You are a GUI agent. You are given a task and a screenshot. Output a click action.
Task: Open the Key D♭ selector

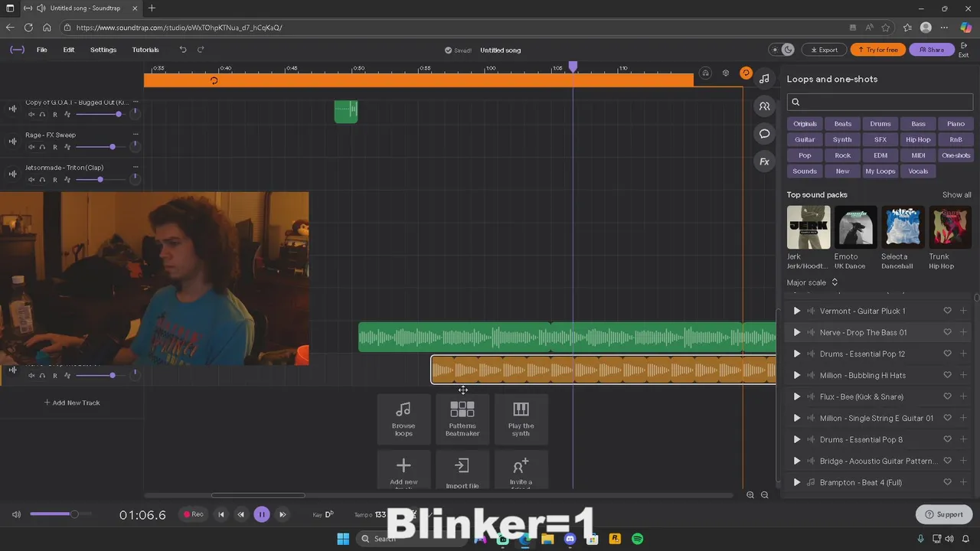point(324,514)
